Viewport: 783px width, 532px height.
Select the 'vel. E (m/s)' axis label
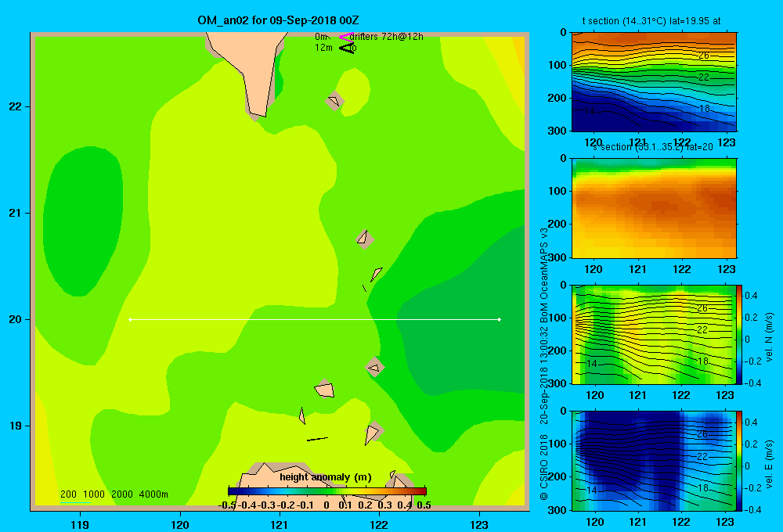(x=769, y=463)
